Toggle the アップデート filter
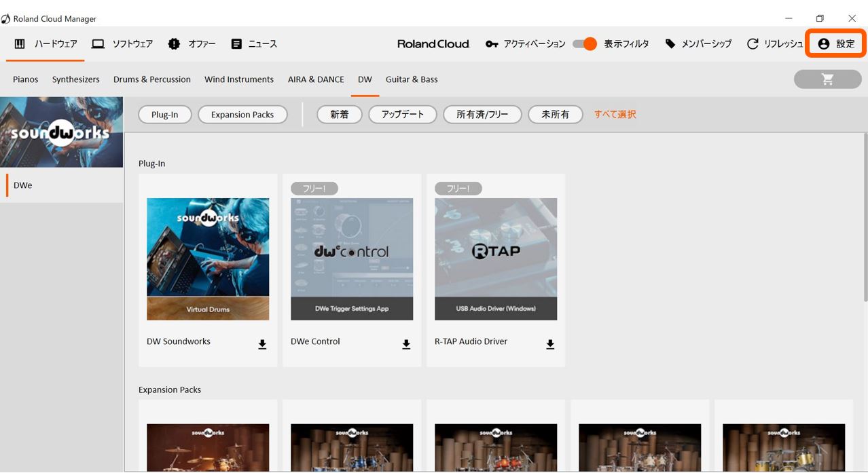The height and width of the screenshot is (473, 868). pyautogui.click(x=403, y=115)
